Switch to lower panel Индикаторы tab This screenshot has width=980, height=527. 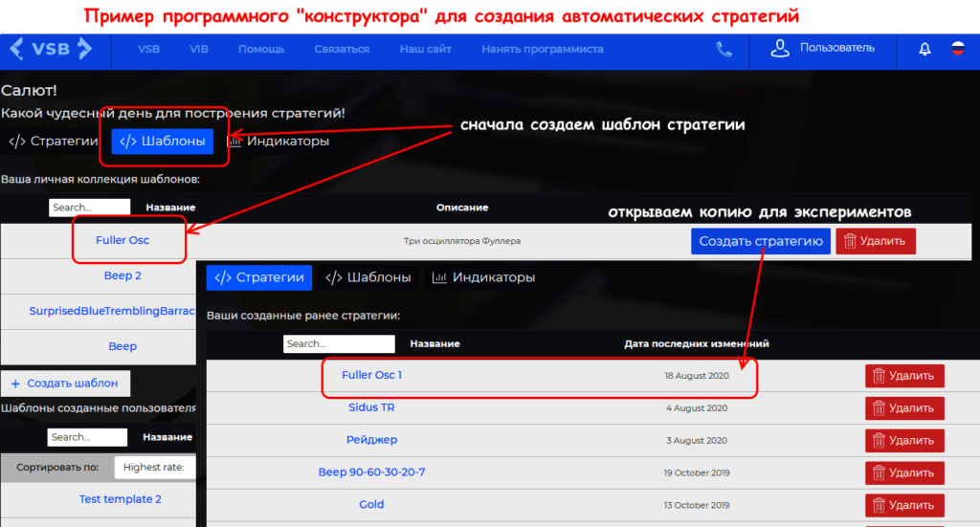click(483, 277)
